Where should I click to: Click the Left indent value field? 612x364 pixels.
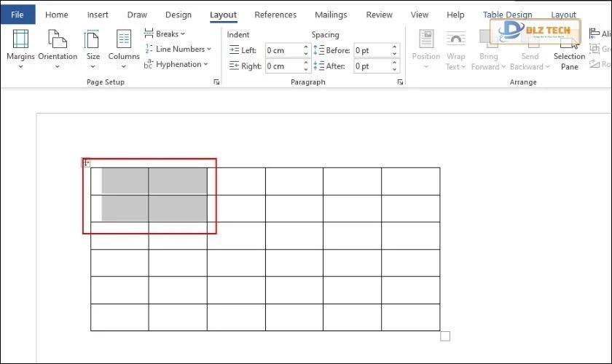(x=283, y=50)
